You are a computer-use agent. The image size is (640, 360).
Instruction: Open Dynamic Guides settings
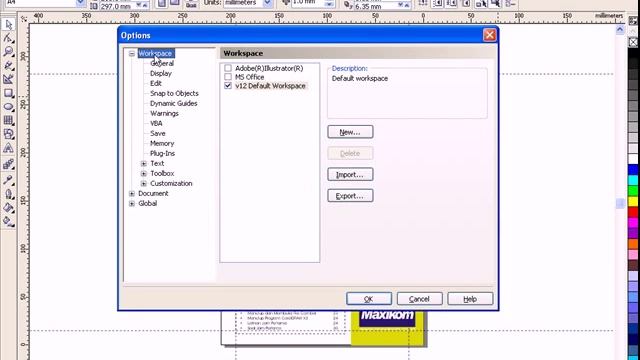tap(173, 103)
